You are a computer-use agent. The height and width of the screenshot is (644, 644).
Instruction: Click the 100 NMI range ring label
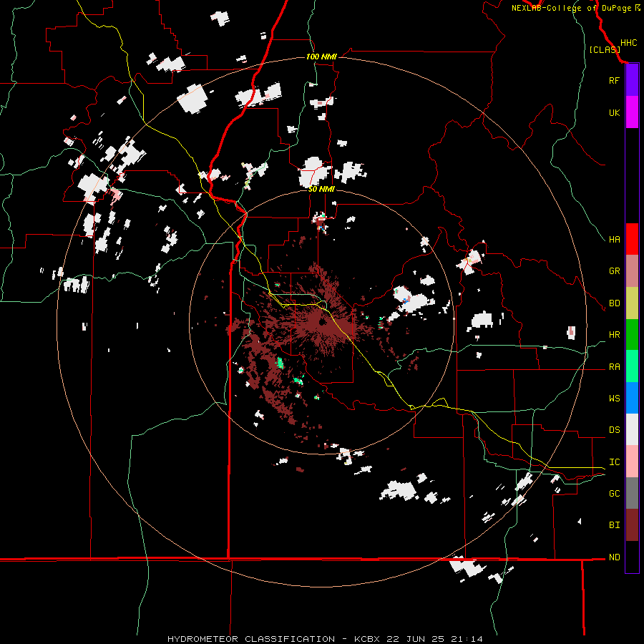[x=321, y=57]
